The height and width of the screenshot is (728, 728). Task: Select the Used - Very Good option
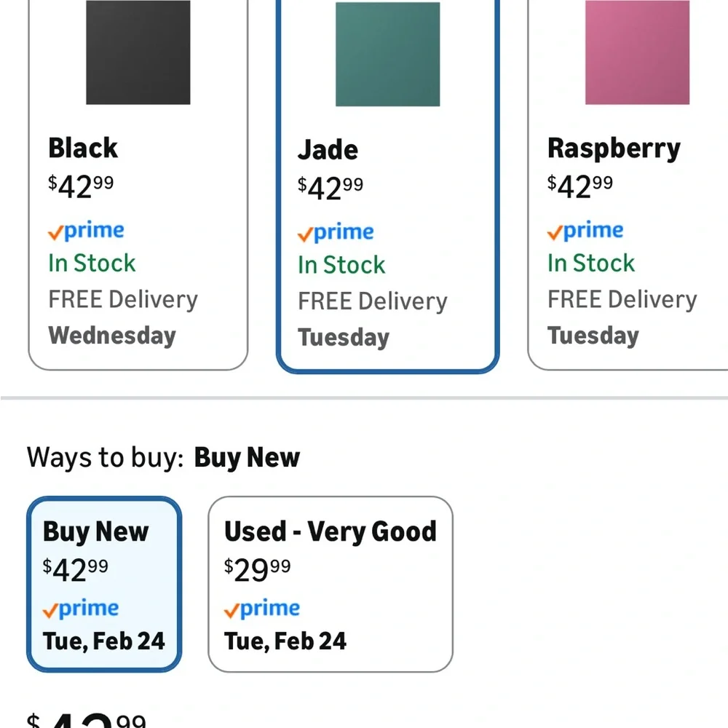(x=331, y=585)
